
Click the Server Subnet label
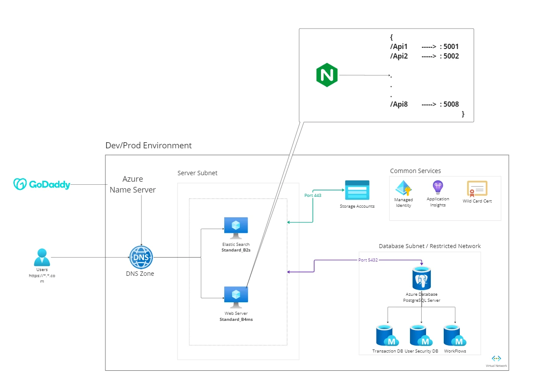[197, 173]
